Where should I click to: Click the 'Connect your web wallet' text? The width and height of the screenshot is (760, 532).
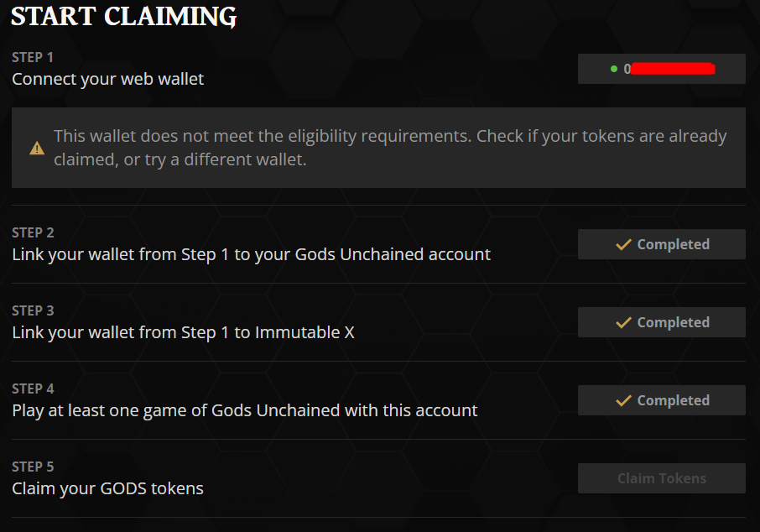click(x=107, y=80)
